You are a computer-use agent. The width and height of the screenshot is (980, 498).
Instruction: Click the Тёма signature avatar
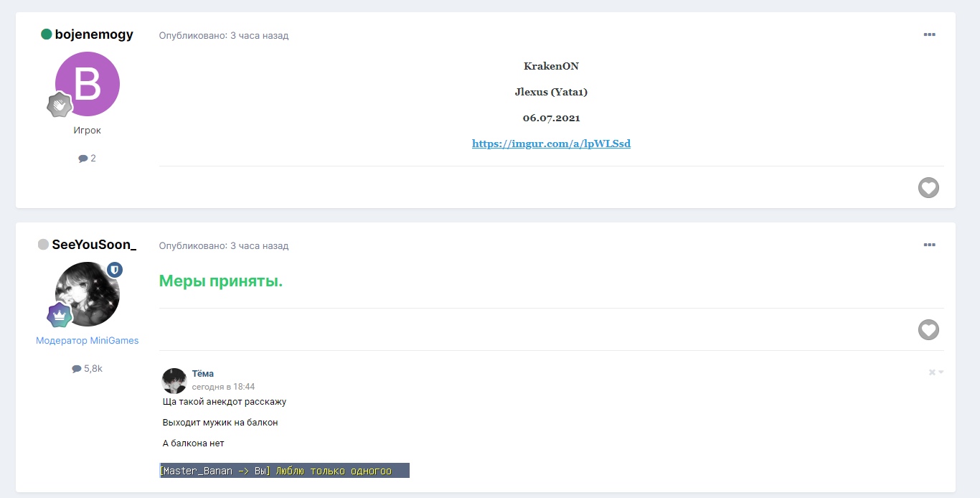174,380
